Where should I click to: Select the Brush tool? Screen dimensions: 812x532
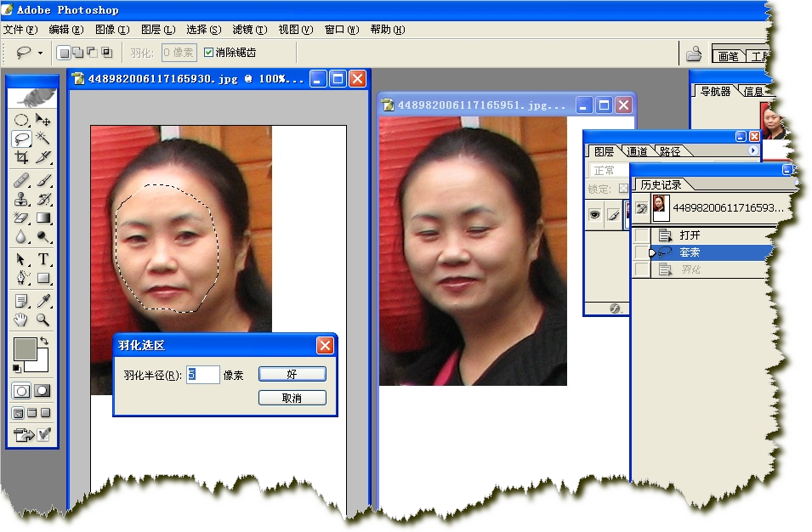43,181
